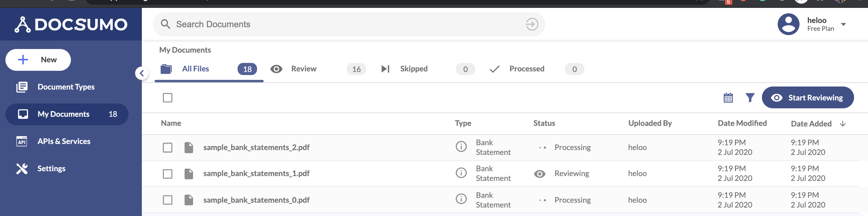Click the eye icon beside Review tab
Viewport: 868px width, 216px height.
coord(276,69)
